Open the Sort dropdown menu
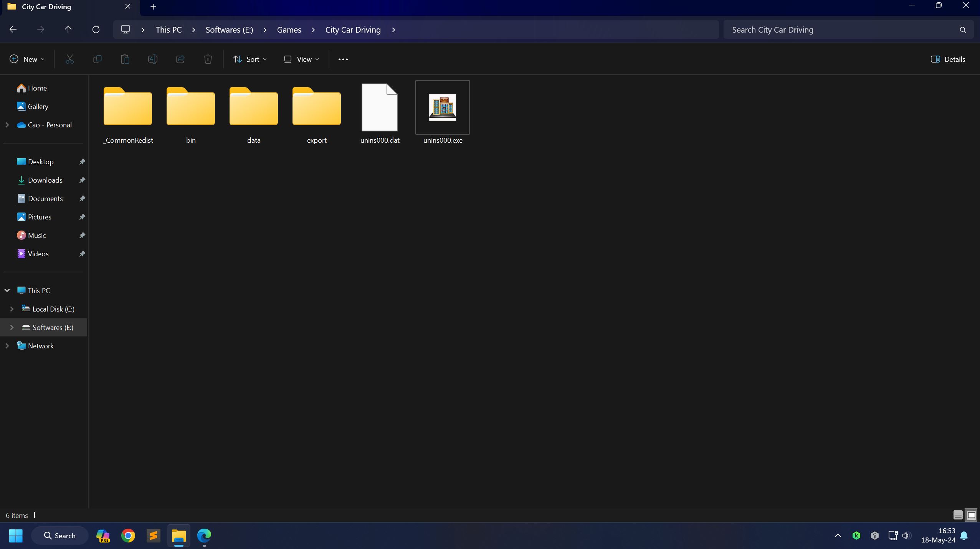Viewport: 980px width, 549px height. click(249, 59)
